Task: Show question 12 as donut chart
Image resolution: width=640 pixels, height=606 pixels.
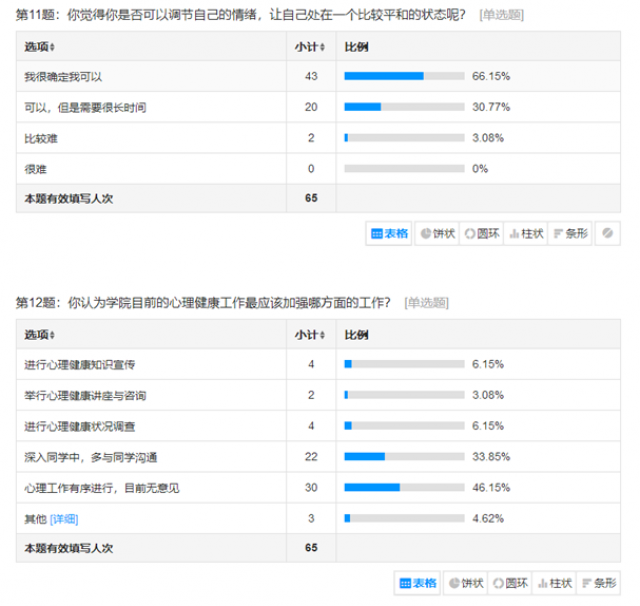Action: click(x=510, y=583)
